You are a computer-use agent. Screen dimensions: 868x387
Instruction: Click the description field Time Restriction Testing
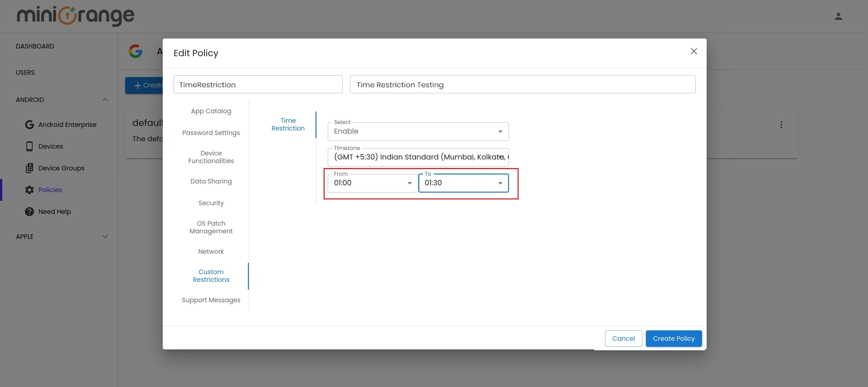[x=523, y=85]
